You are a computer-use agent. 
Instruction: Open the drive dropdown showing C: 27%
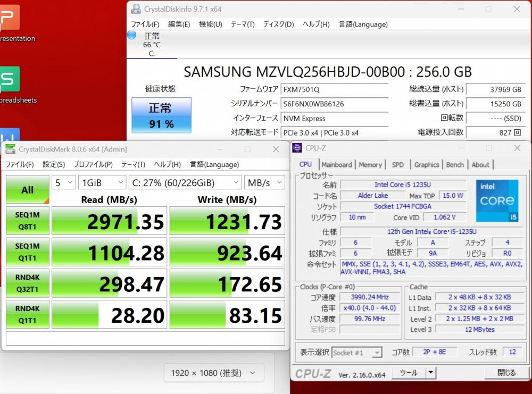185,182
